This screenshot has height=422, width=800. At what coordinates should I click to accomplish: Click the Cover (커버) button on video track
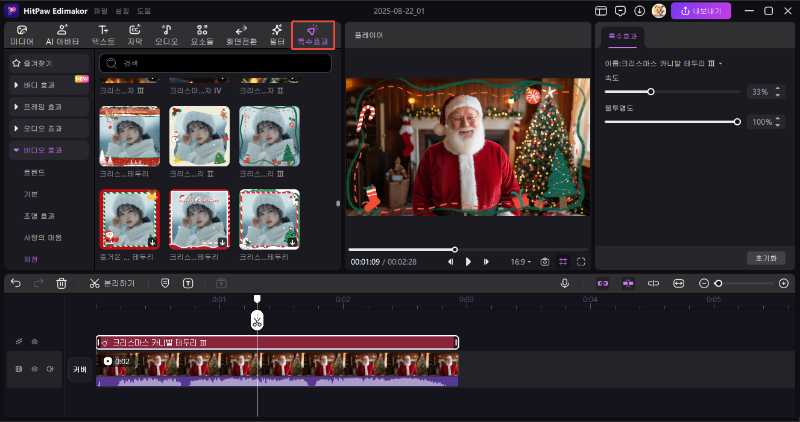[80, 369]
